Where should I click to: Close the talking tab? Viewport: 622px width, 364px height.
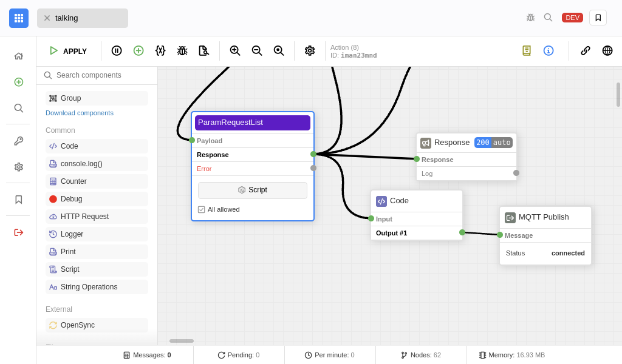coord(47,18)
